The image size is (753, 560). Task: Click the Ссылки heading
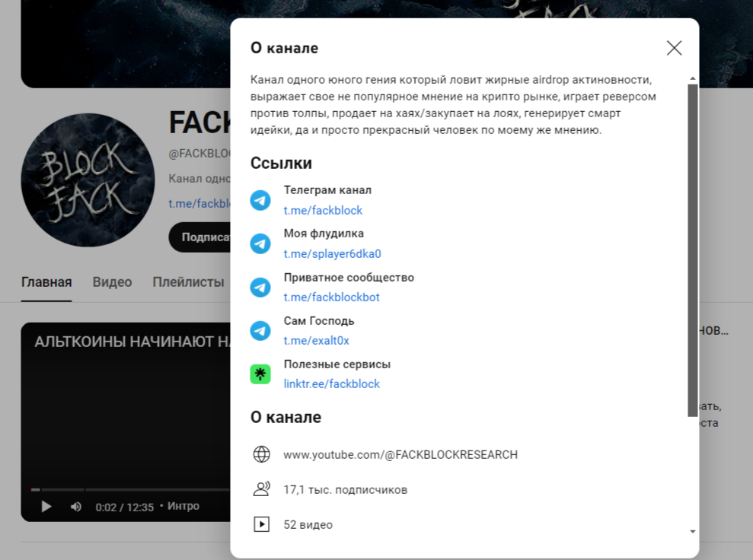click(281, 163)
